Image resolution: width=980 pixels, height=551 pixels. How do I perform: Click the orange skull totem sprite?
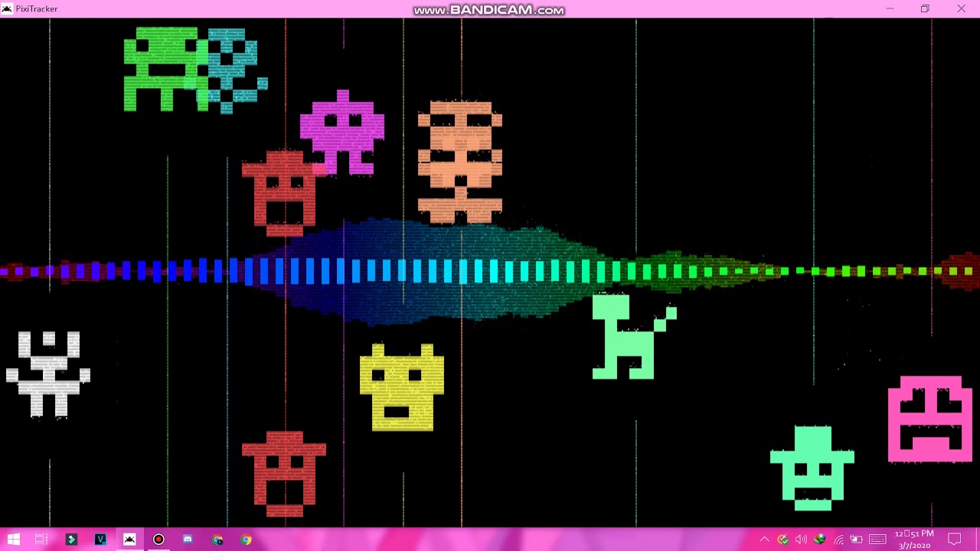[x=460, y=162]
